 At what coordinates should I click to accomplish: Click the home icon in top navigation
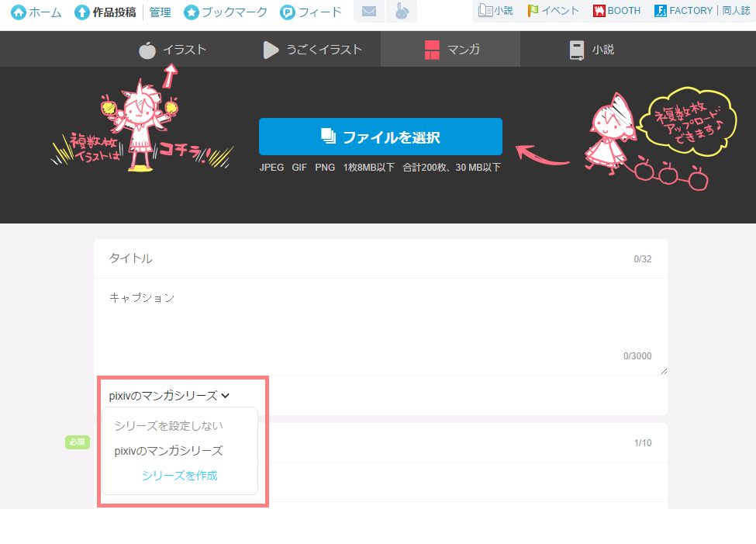click(x=19, y=12)
